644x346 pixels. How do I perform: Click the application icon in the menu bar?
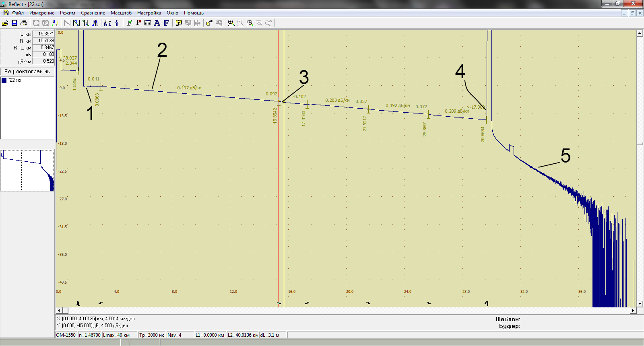[6, 13]
